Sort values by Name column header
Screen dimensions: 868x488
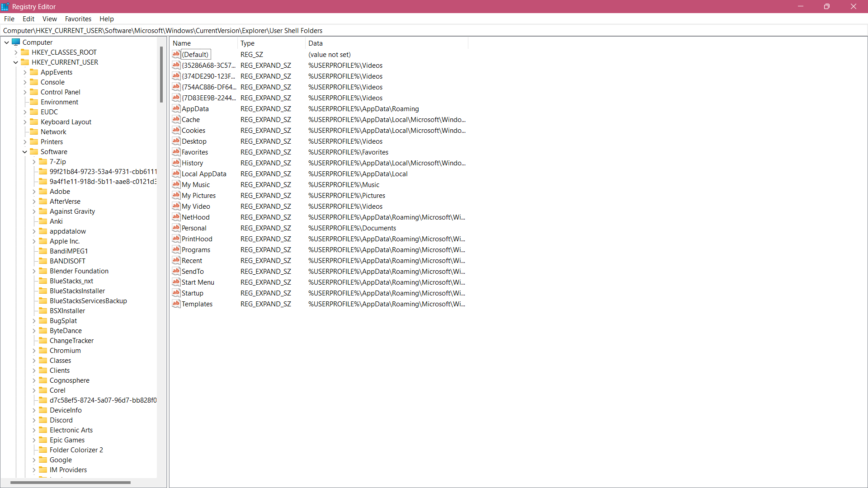pyautogui.click(x=203, y=43)
